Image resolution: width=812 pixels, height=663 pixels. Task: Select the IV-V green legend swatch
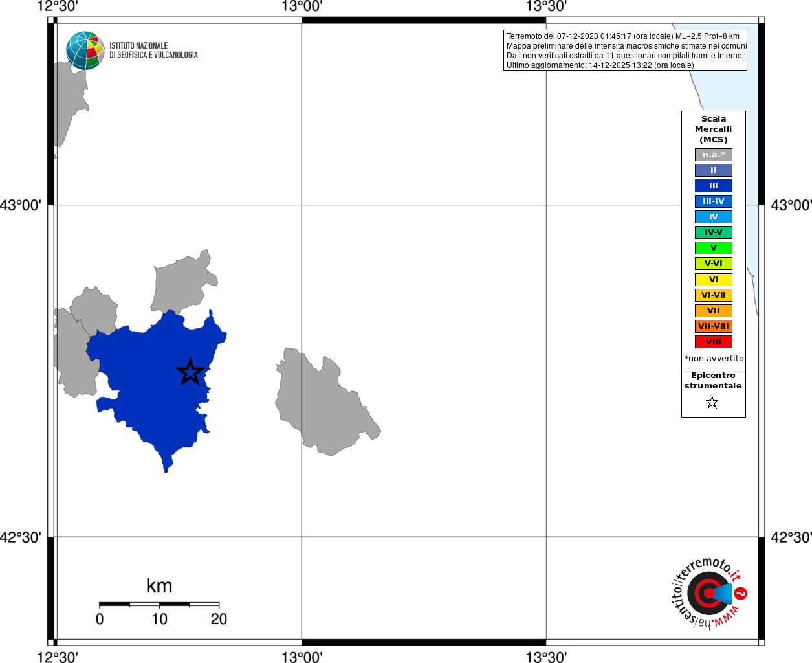(714, 232)
